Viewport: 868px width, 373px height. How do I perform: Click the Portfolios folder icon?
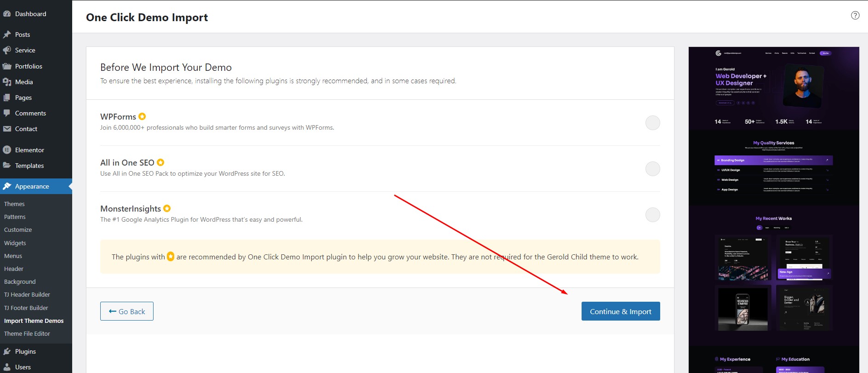coord(7,66)
